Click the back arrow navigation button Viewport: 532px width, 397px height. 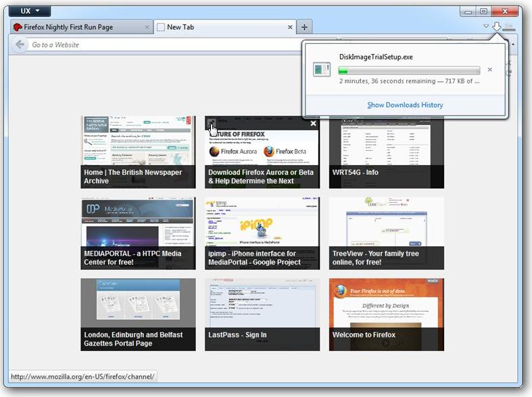(20, 45)
